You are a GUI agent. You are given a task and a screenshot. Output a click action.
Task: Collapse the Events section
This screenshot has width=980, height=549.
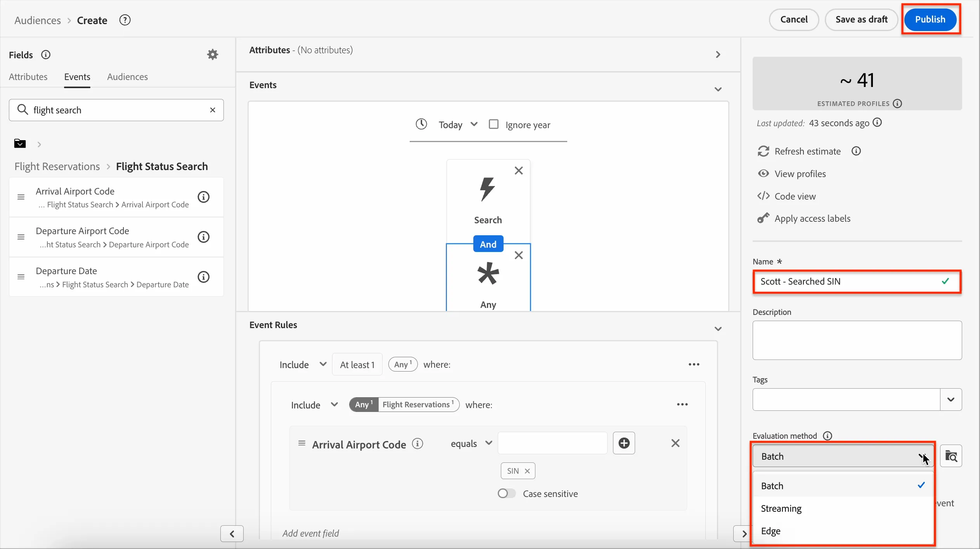pyautogui.click(x=718, y=89)
